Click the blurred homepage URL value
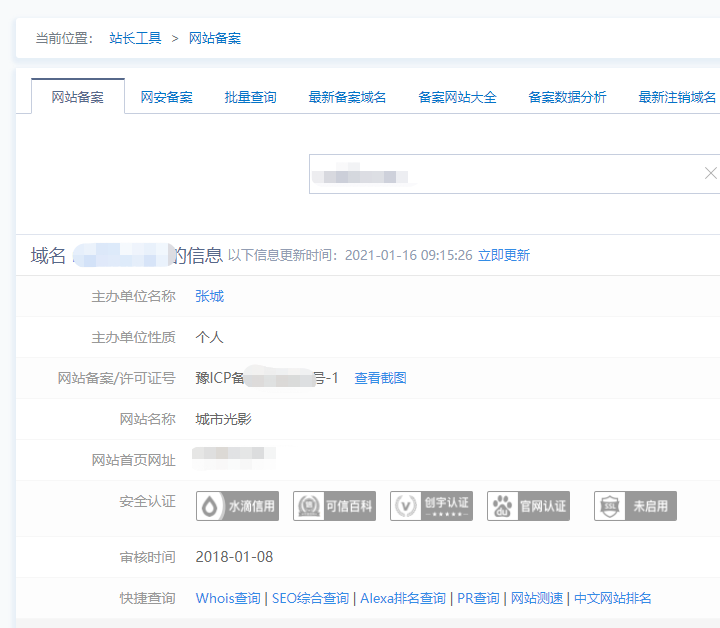720x628 pixels. click(234, 458)
